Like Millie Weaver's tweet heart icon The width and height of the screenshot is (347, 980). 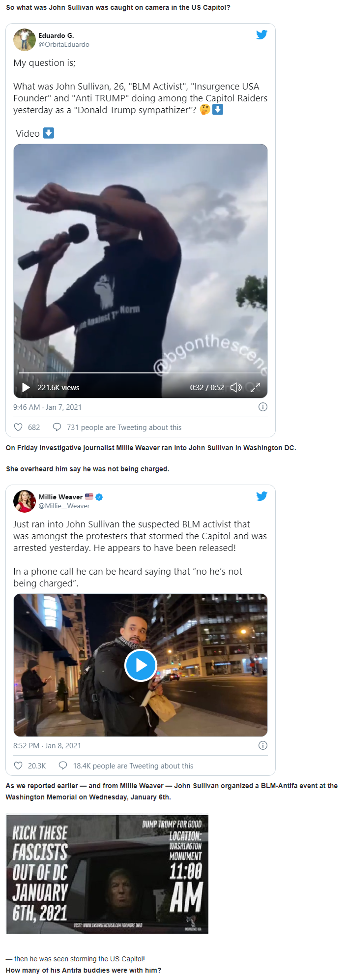[x=18, y=766]
